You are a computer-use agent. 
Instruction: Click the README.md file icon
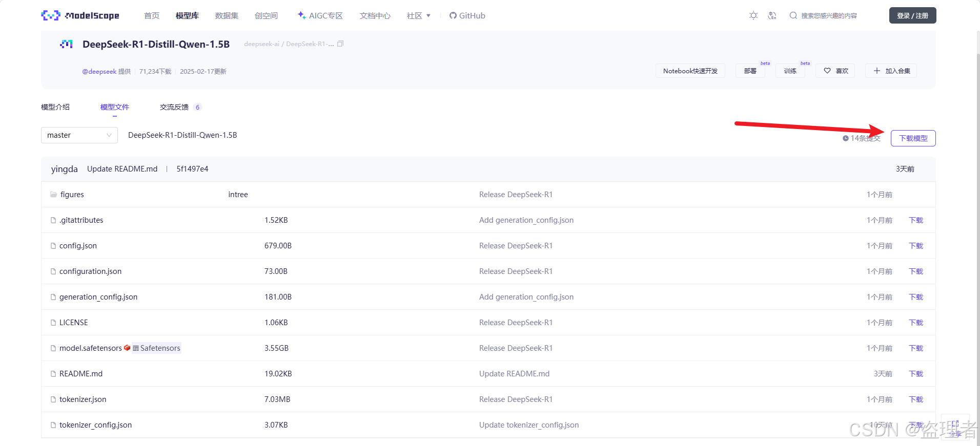(53, 374)
